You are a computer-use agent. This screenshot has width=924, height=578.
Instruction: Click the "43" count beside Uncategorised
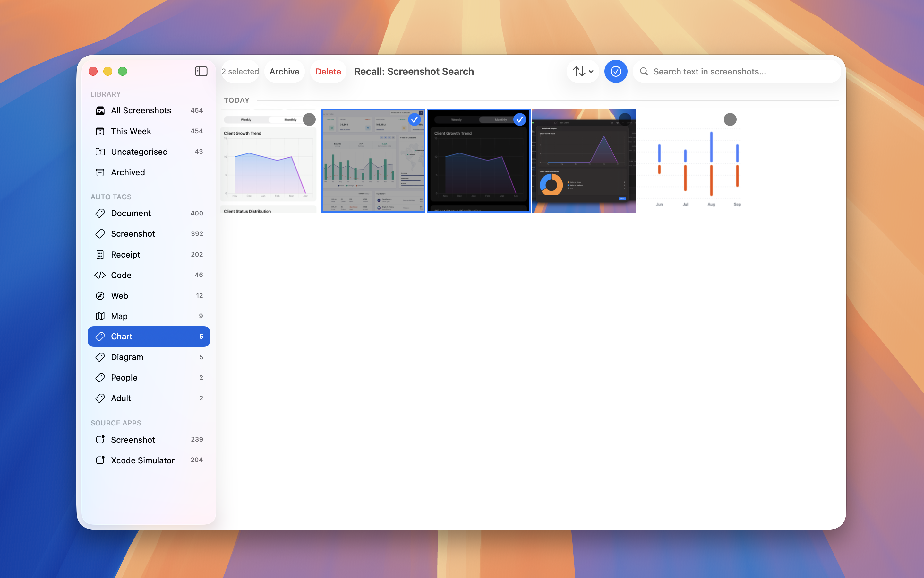[199, 152]
